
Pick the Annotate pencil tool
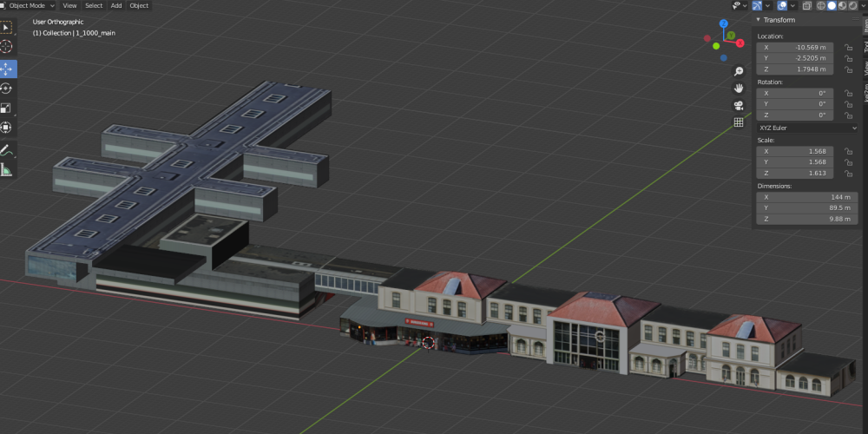[x=6, y=149]
